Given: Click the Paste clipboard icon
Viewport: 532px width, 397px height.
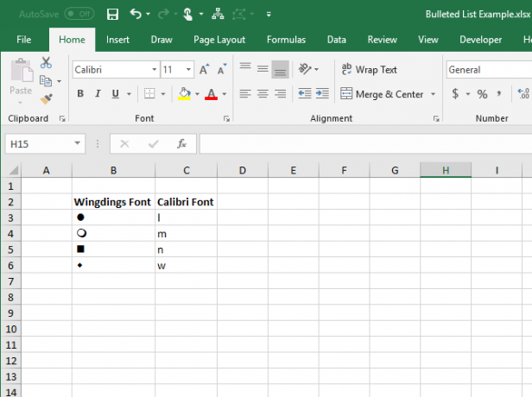Looking at the screenshot, I should pos(22,70).
